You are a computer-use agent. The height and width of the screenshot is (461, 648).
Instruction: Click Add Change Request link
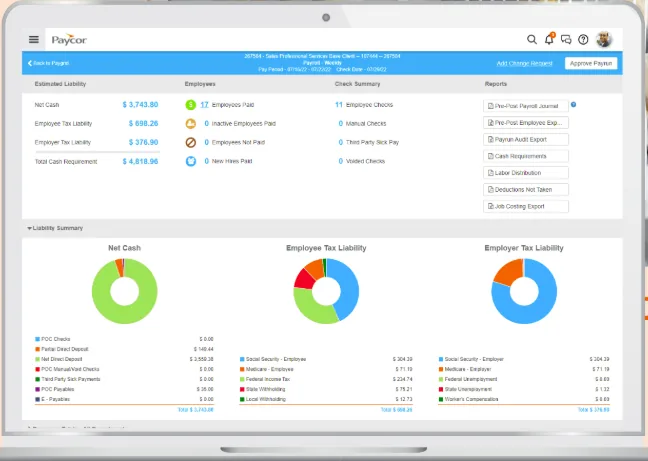point(524,63)
